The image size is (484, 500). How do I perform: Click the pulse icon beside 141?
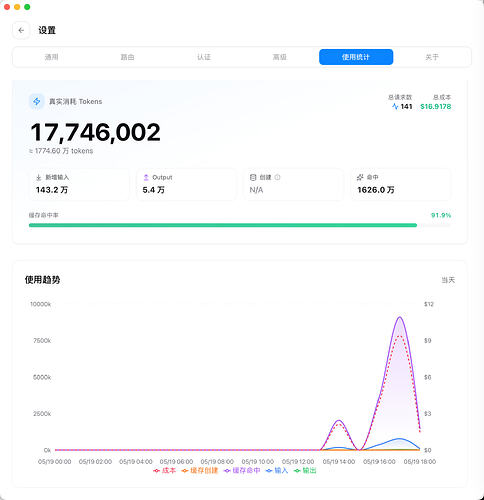point(395,106)
